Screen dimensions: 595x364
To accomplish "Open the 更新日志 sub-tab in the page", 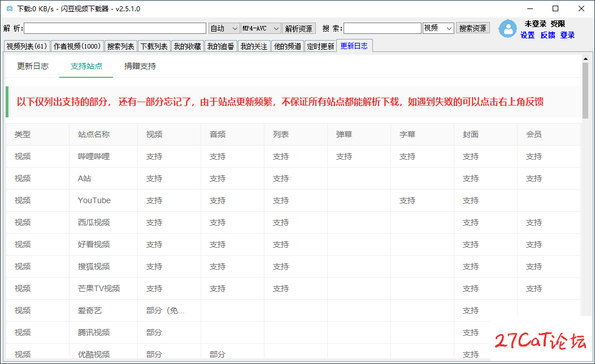I will pos(33,66).
